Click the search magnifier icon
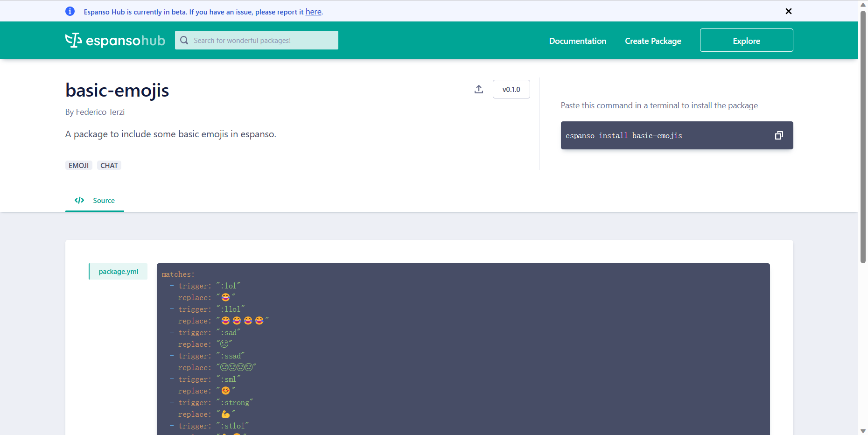 pos(184,40)
